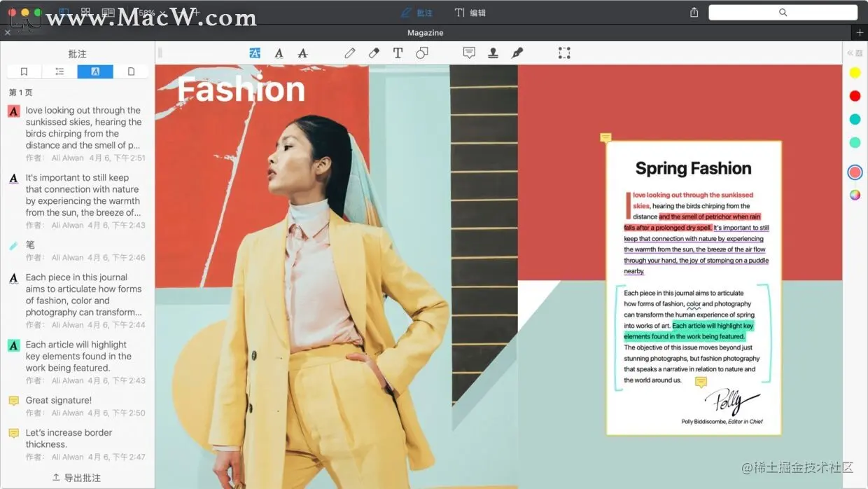Switch to thumbnail grid view
The height and width of the screenshot is (489, 868).
click(85, 13)
